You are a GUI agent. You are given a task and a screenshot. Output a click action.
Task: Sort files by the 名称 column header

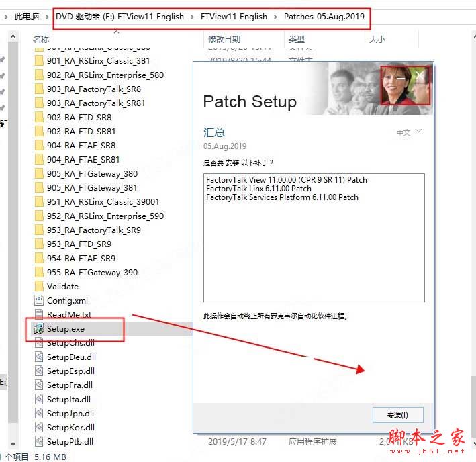tap(41, 39)
